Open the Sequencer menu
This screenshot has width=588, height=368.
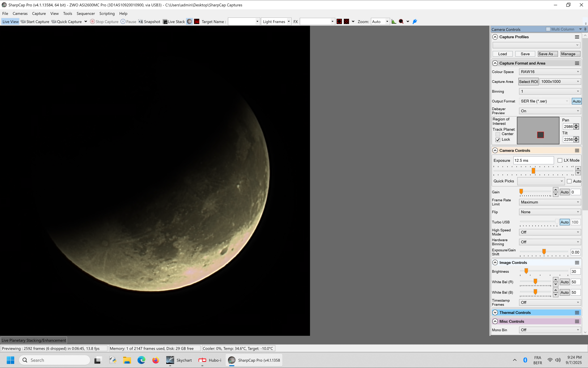tap(86, 14)
